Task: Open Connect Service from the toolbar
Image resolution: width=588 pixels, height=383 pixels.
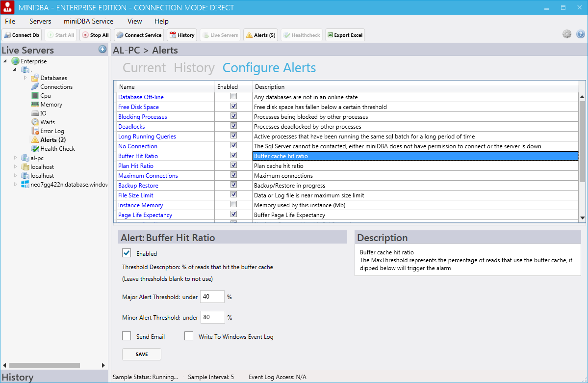Action: coord(139,35)
